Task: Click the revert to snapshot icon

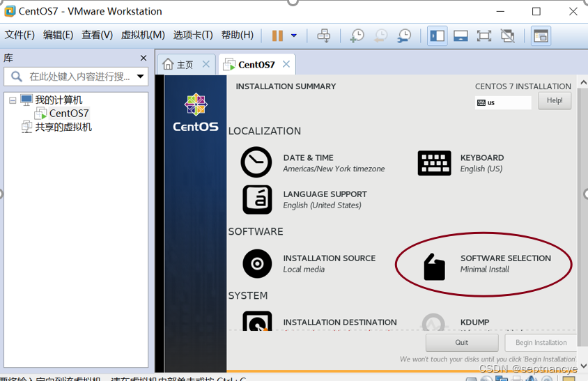Action: 381,36
